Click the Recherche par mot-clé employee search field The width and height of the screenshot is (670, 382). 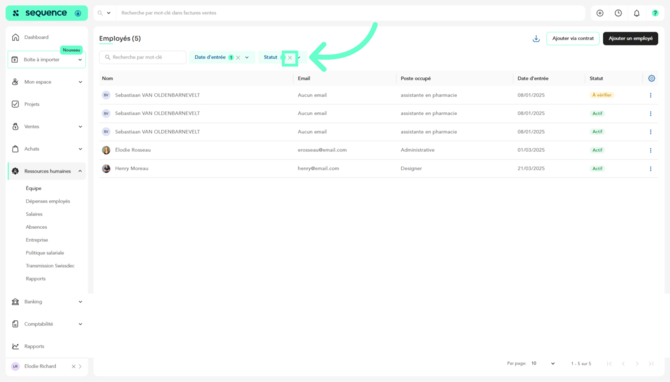143,57
